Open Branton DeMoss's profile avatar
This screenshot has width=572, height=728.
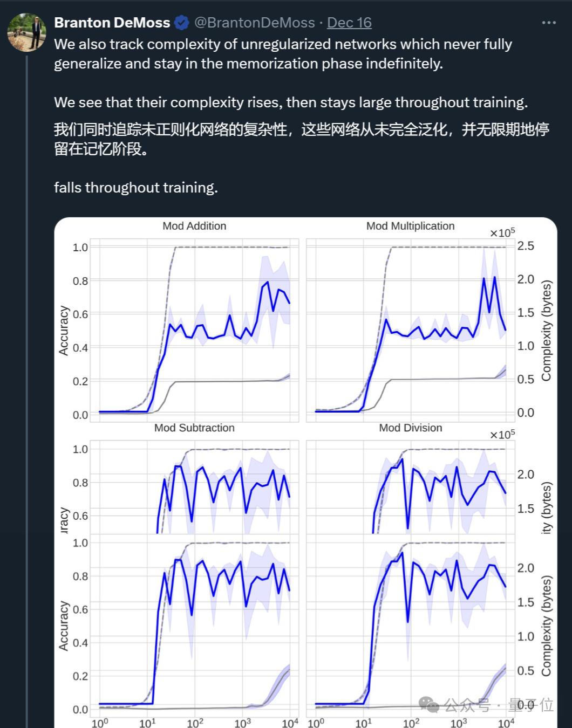26,32
